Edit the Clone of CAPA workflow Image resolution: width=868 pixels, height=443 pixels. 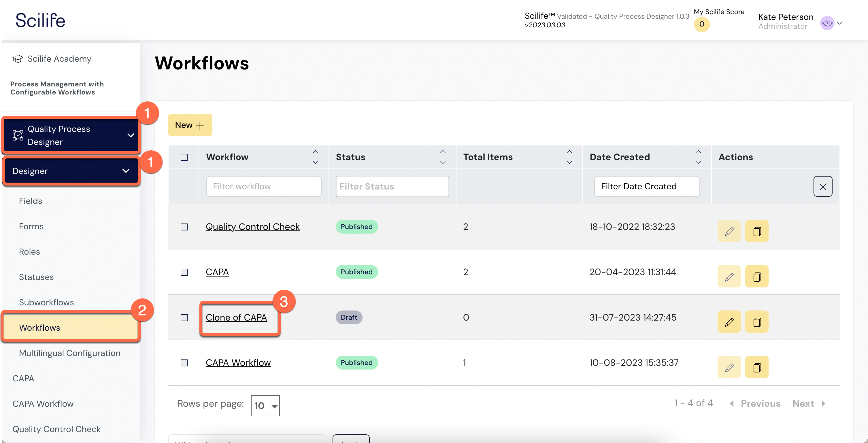pos(729,322)
